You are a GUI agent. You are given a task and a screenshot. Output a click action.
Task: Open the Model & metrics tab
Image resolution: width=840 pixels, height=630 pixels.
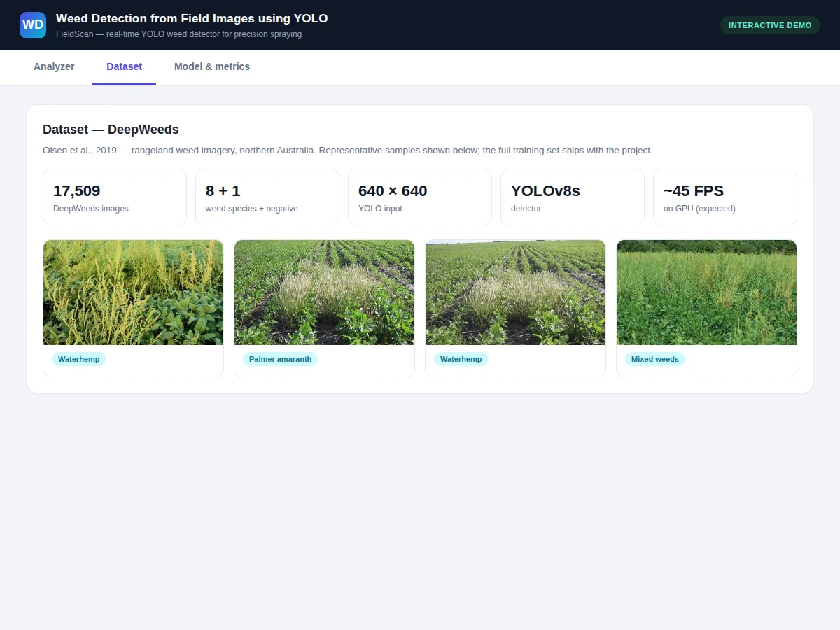[212, 67]
